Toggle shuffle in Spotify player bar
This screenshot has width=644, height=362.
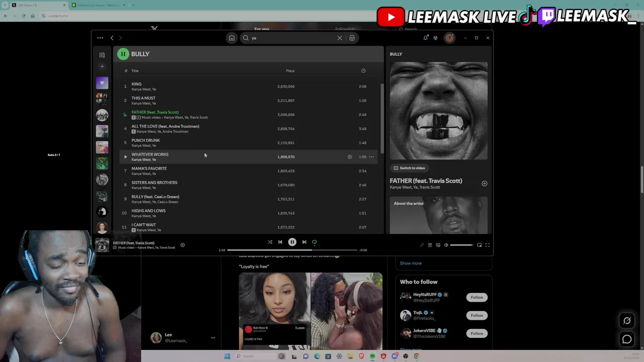tap(270, 242)
